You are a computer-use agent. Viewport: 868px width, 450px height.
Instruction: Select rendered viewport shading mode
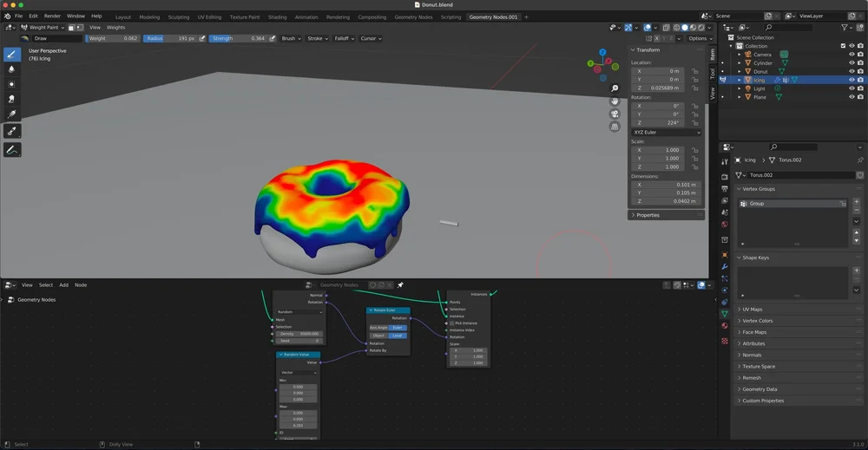tap(701, 28)
